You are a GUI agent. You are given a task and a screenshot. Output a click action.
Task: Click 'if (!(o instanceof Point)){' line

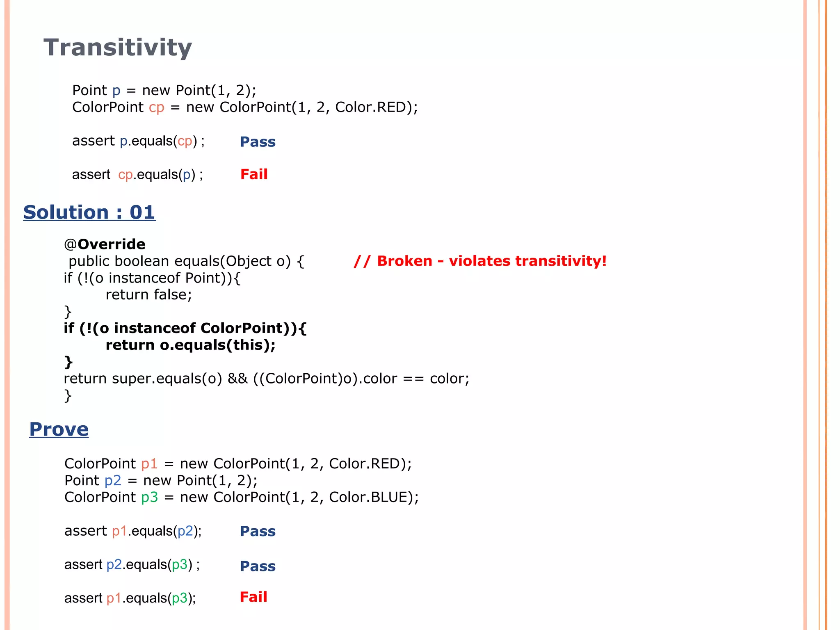pos(152,278)
